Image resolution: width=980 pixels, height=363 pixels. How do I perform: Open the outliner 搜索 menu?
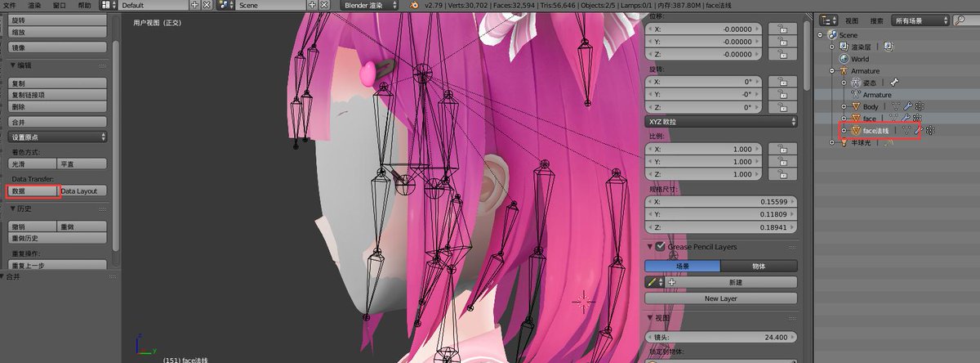(x=877, y=20)
